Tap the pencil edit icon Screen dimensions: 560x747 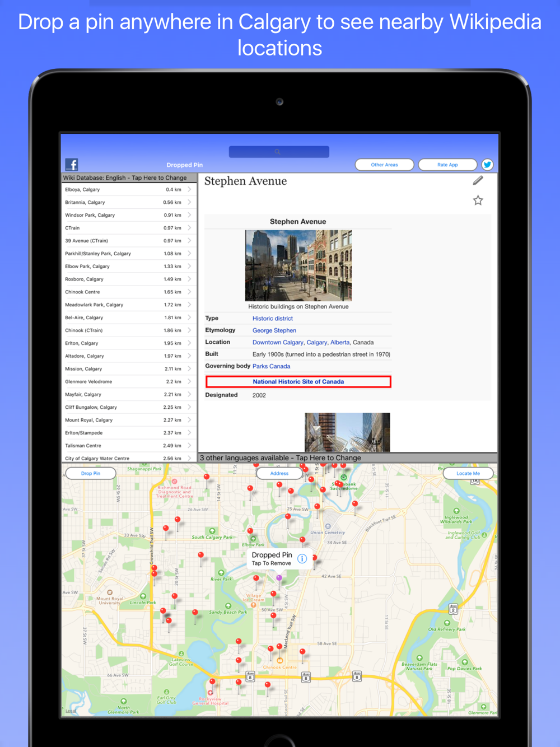click(478, 180)
